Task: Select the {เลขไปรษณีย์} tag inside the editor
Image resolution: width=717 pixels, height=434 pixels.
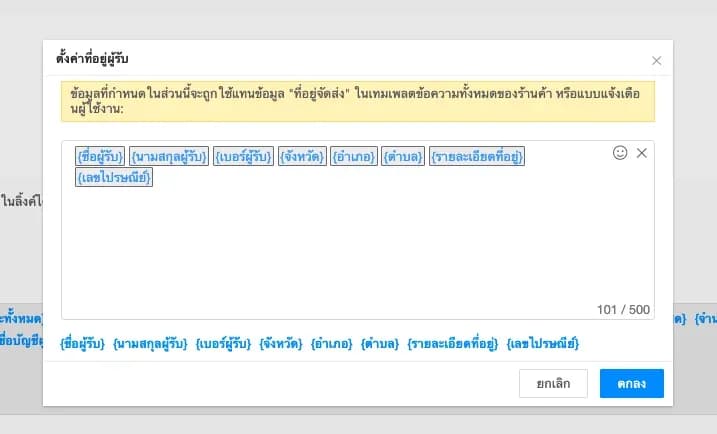Action: pyautogui.click(x=114, y=177)
